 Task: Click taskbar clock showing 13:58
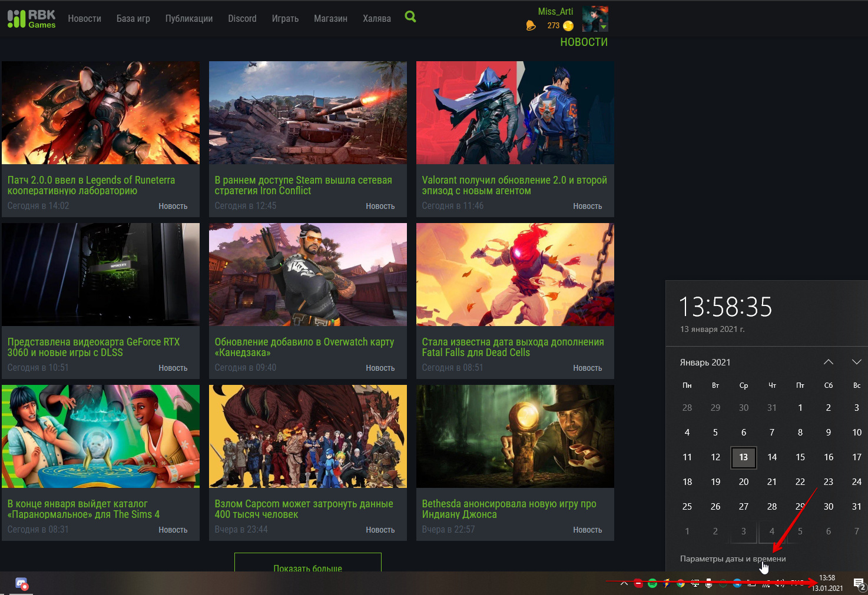(827, 583)
